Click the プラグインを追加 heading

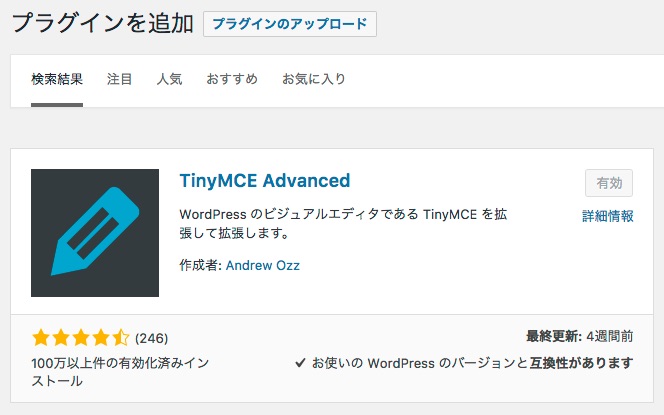click(x=103, y=23)
